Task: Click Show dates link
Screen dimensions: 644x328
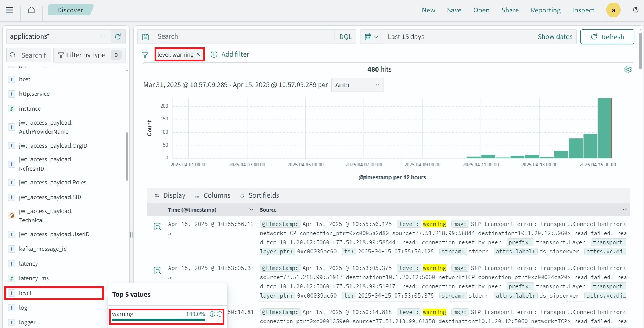Action: point(555,37)
